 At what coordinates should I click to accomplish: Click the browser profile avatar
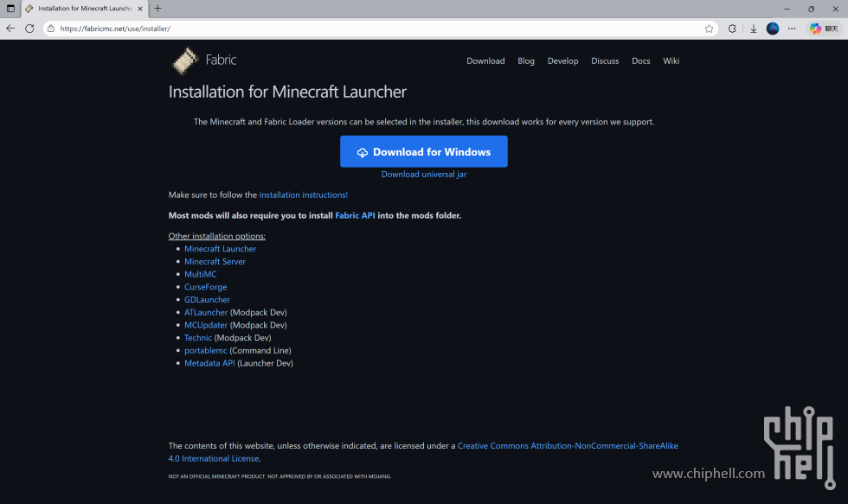[x=773, y=29]
